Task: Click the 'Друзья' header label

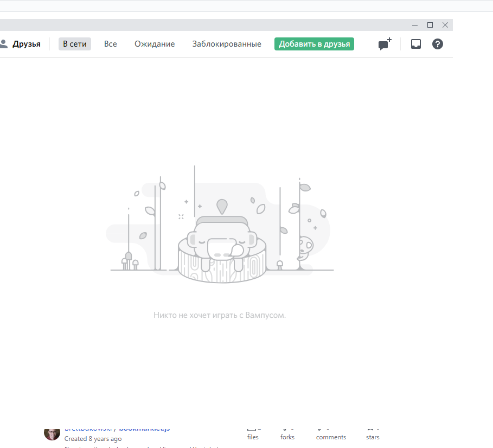Action: 27,44
